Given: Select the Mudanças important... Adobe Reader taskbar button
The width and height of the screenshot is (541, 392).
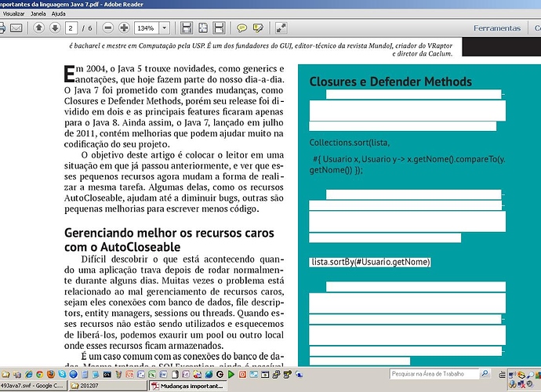Looking at the screenshot, I should click(187, 386).
